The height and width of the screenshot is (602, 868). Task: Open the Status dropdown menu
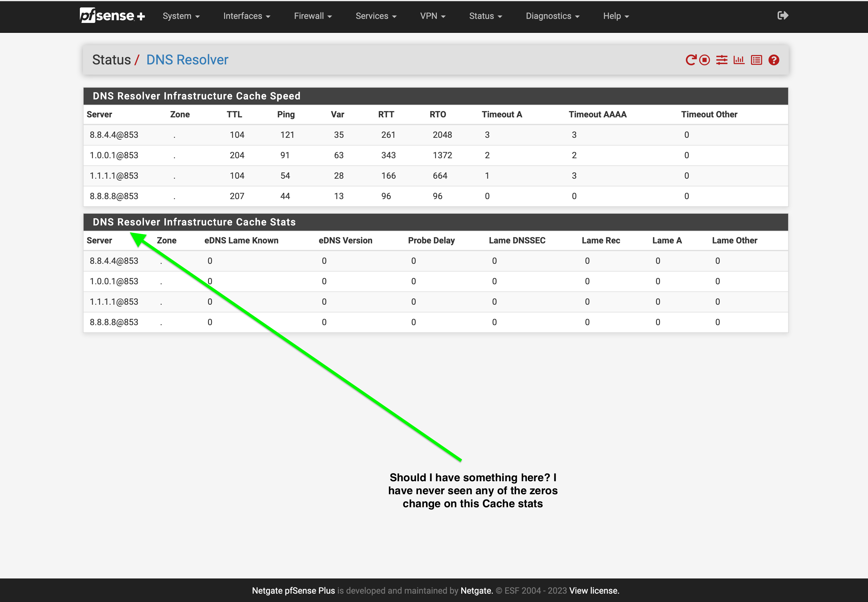coord(486,16)
